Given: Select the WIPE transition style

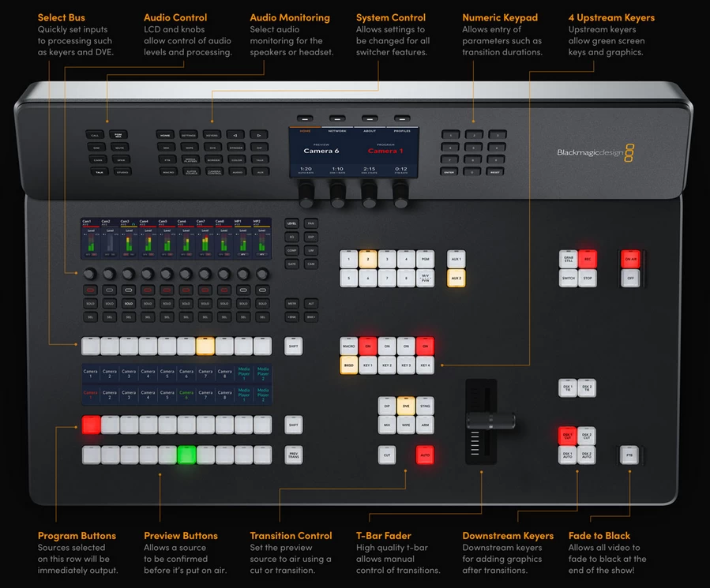Looking at the screenshot, I should (407, 425).
